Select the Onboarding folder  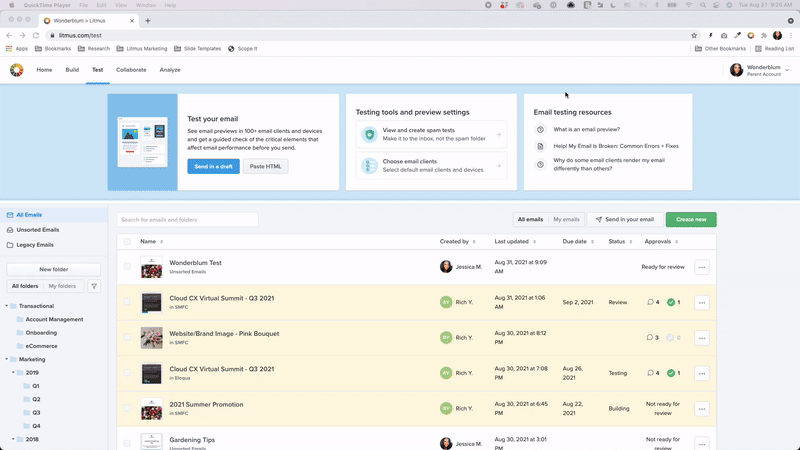[x=41, y=333]
